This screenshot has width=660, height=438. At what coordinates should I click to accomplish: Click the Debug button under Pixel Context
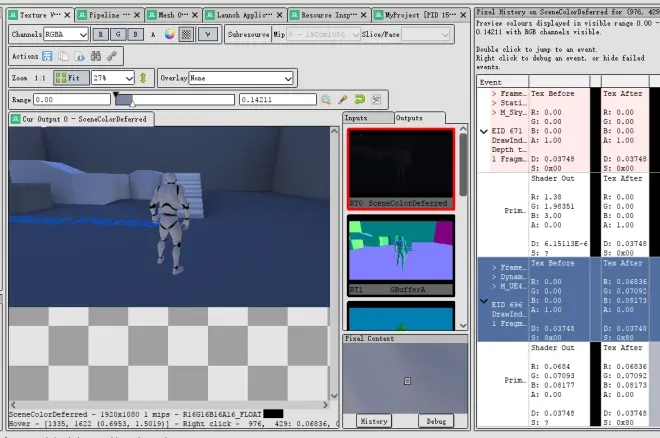[x=436, y=421]
